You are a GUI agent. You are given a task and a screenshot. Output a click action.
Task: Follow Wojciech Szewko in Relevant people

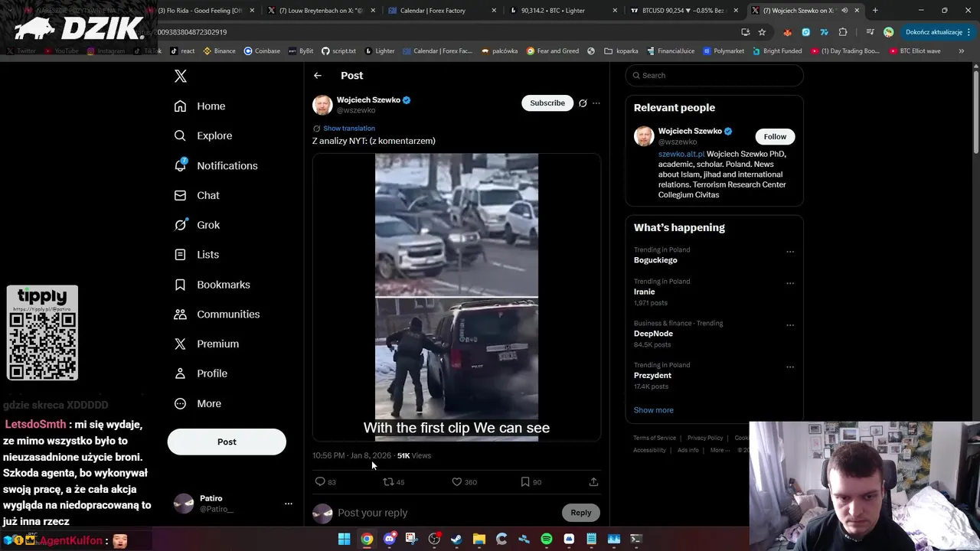click(x=775, y=136)
